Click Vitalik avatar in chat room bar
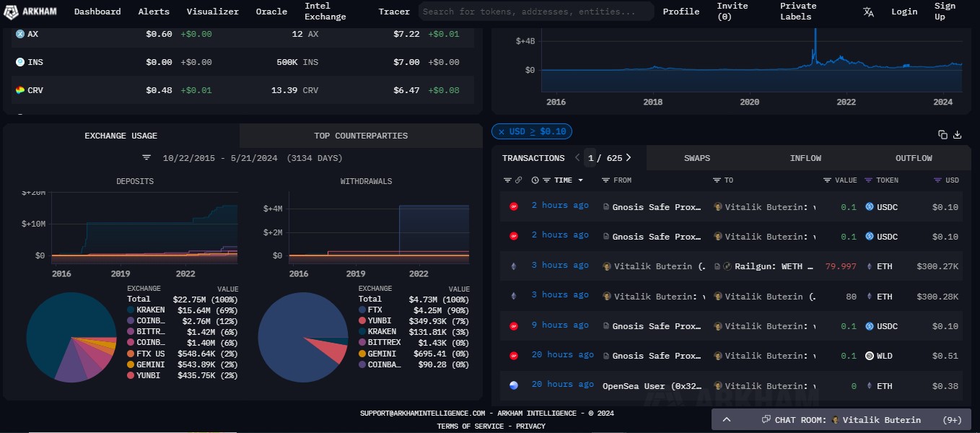 (x=836, y=420)
